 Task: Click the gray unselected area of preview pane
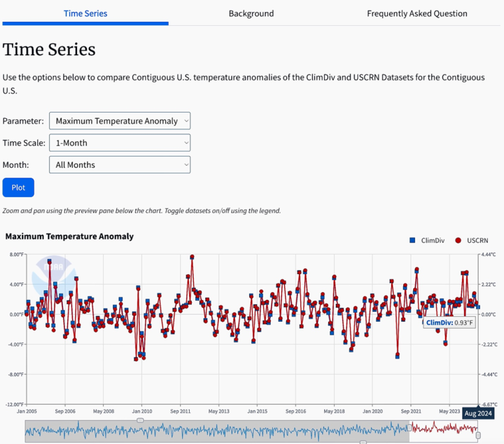pos(210,431)
